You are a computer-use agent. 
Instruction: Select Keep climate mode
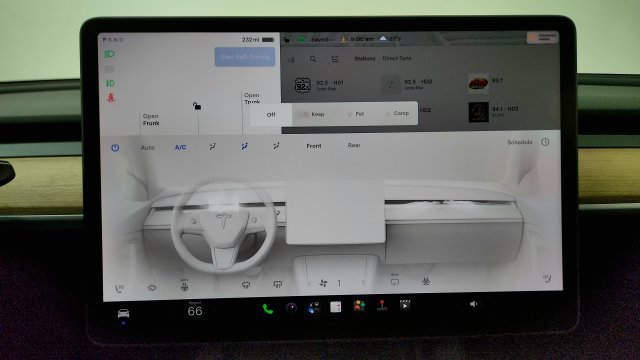314,114
